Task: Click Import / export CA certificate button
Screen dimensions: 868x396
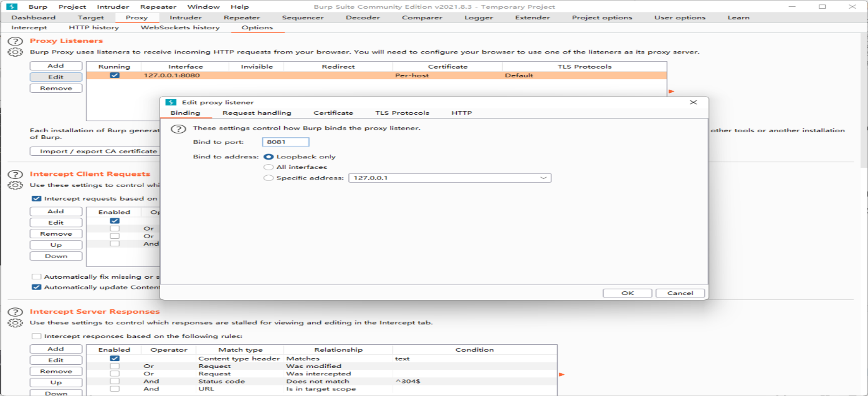Action: point(98,151)
